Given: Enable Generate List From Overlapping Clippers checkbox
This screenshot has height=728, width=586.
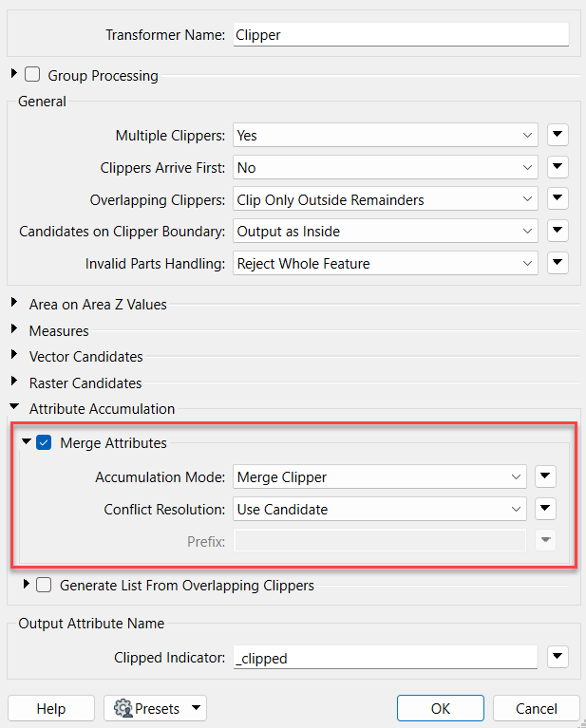Looking at the screenshot, I should pos(44,585).
